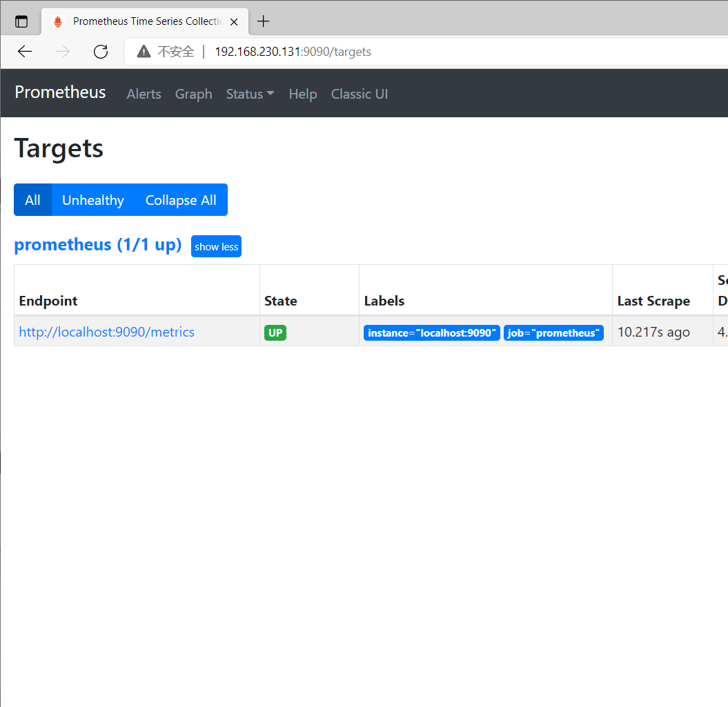Open the Alerts page

(144, 94)
